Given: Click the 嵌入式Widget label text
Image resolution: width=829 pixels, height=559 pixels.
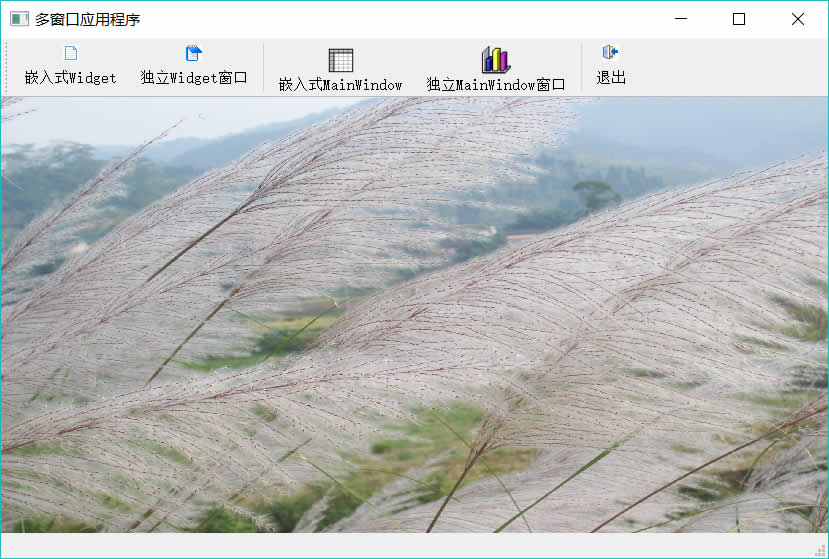Looking at the screenshot, I should (x=71, y=78).
